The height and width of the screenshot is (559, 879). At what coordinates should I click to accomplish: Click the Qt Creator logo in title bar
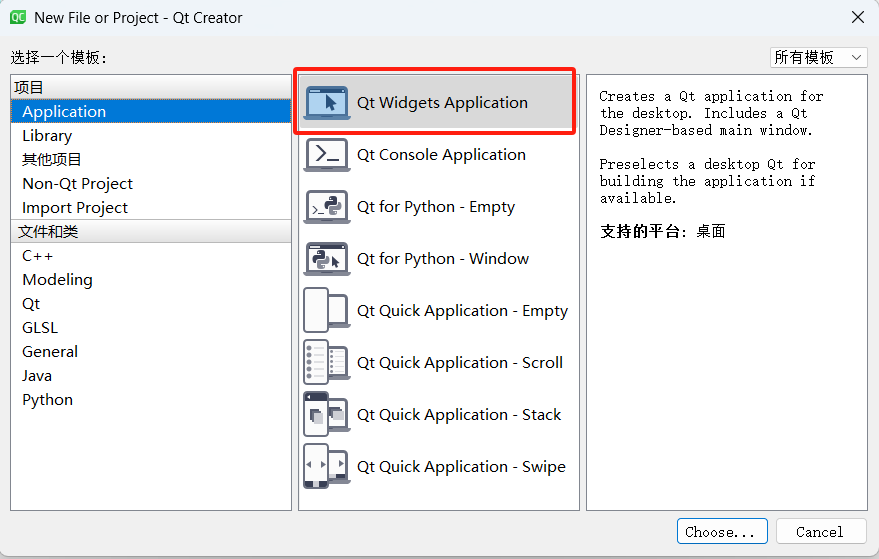point(18,17)
